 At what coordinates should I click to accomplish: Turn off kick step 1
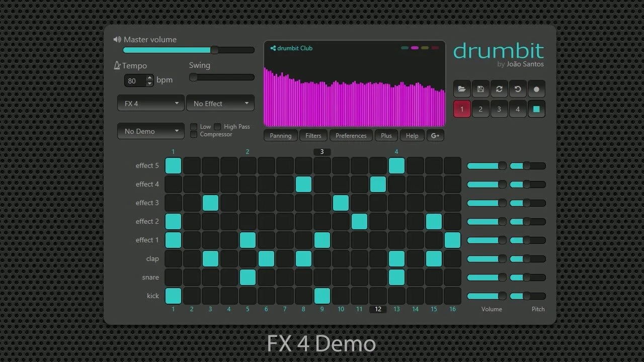pyautogui.click(x=173, y=296)
